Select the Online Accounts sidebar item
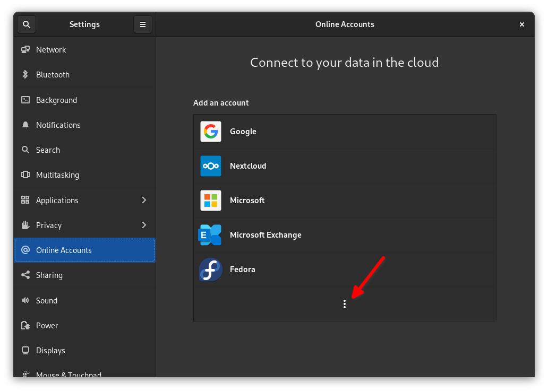 coord(64,250)
